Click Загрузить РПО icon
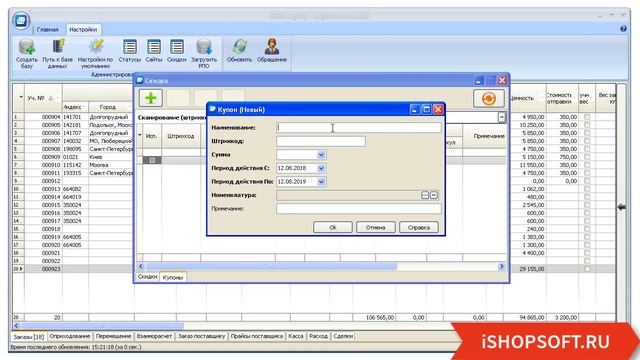 204,53
